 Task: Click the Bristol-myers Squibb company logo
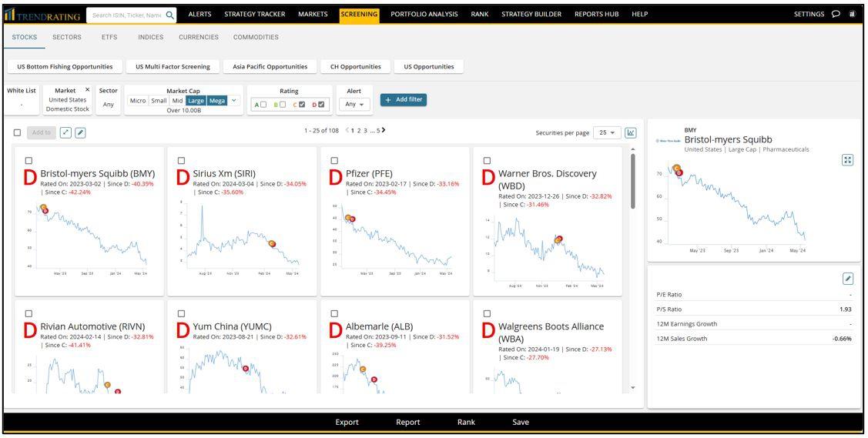point(667,140)
